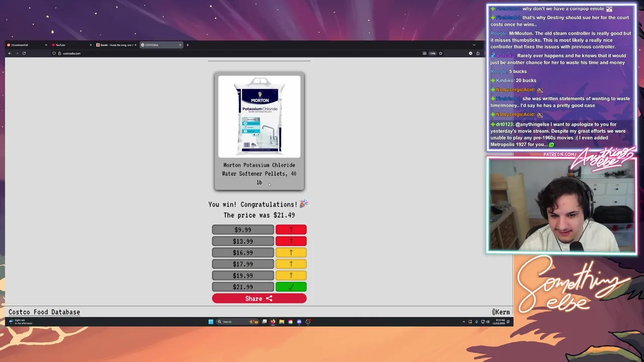The height and width of the screenshot is (362, 644).
Task: Click the 'The price was $21.49' text
Action: [259, 215]
